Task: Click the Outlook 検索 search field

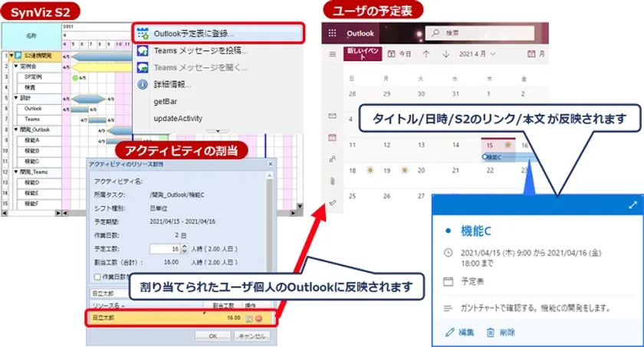Action: pyautogui.click(x=480, y=33)
